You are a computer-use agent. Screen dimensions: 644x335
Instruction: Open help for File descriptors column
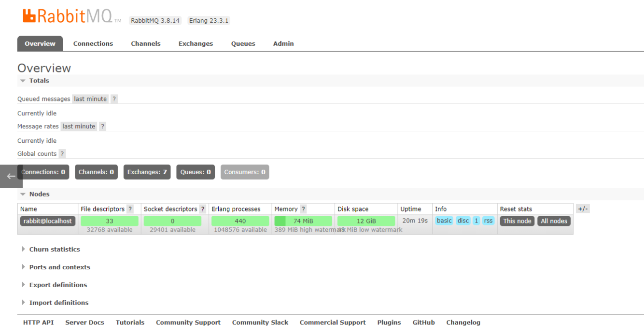pos(130,209)
